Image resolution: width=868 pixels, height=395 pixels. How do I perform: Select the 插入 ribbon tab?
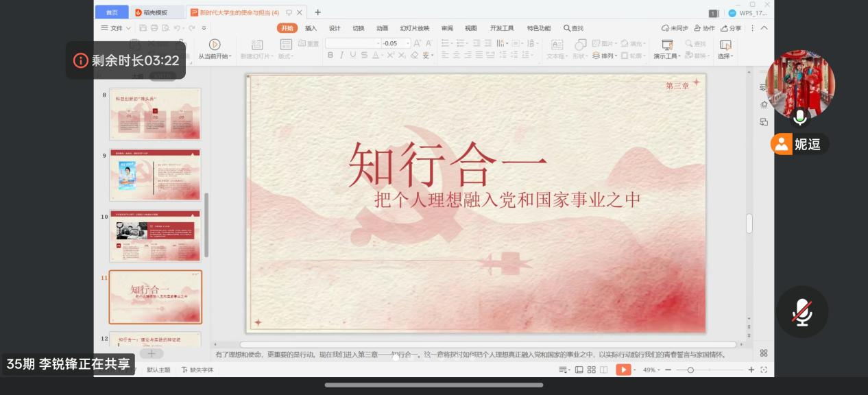311,28
